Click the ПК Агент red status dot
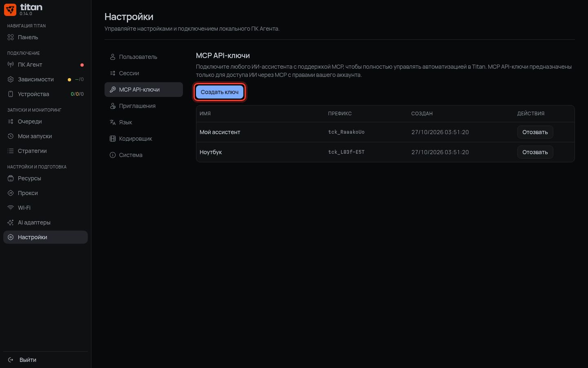The image size is (588, 368). click(82, 65)
